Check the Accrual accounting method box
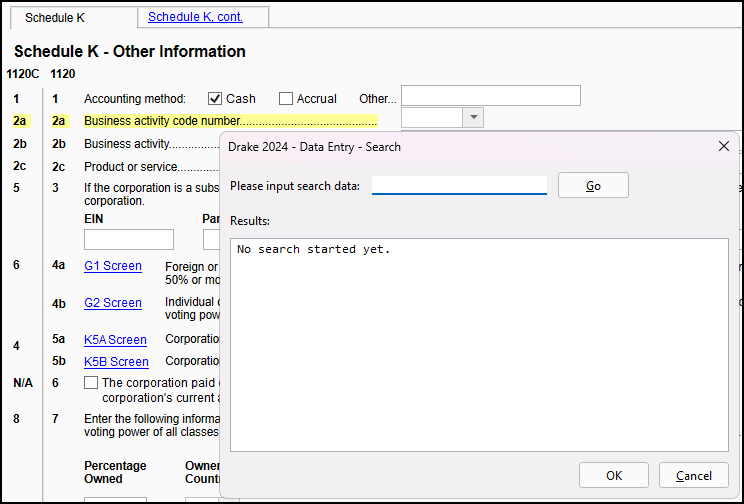 pos(286,99)
